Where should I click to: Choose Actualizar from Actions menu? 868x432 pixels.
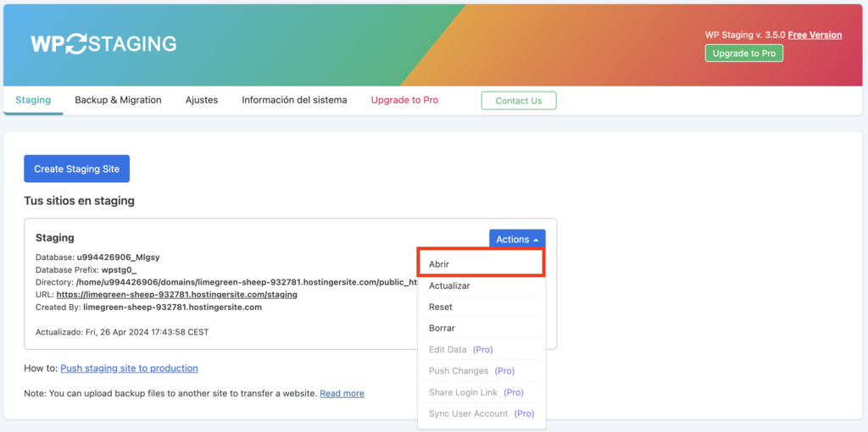coord(481,285)
